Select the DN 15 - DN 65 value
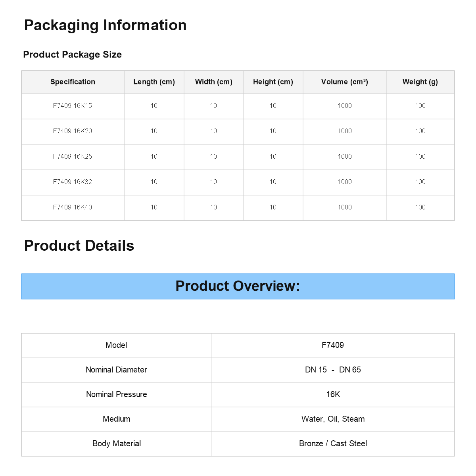 pyautogui.click(x=333, y=370)
